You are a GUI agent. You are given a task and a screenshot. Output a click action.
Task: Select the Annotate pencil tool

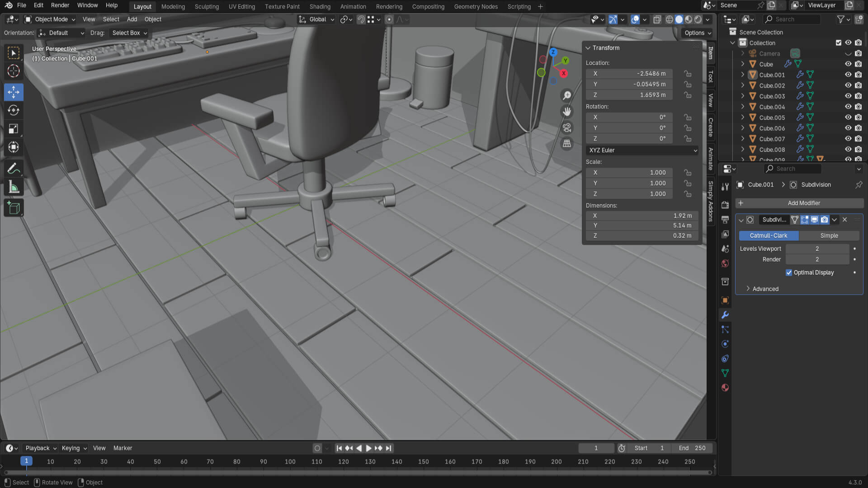(14, 169)
